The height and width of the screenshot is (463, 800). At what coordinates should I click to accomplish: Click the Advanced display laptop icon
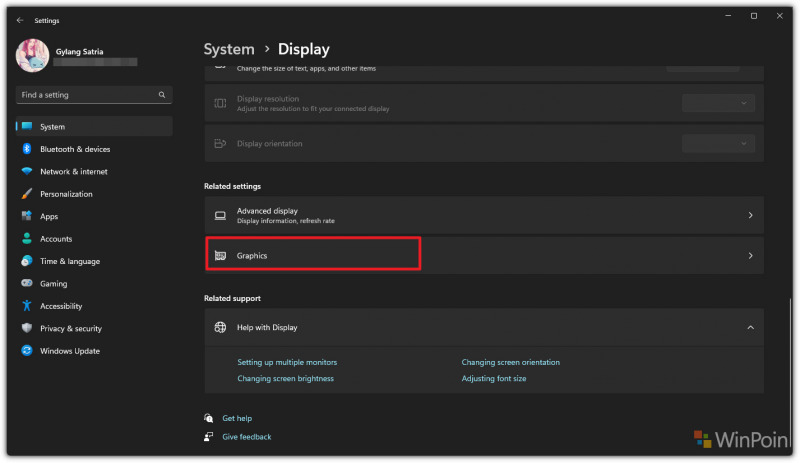point(220,215)
